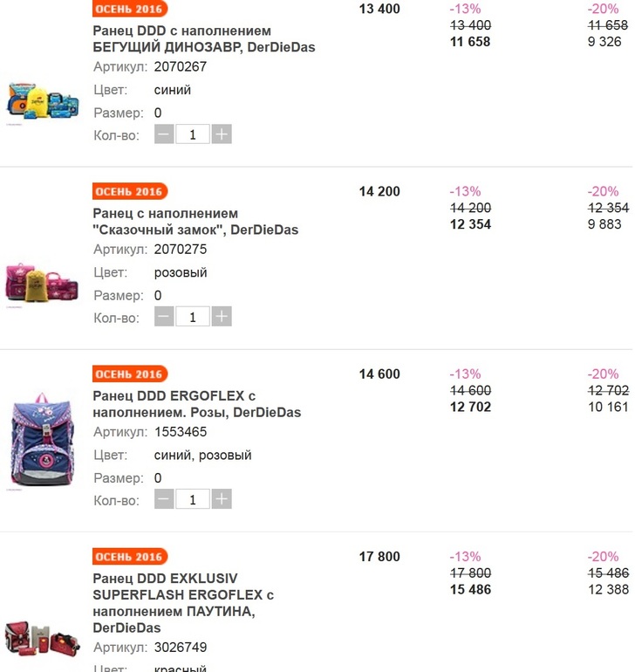This screenshot has height=672, width=635.
Task: Click blue dinosaur satchel set thumbnail
Action: click(43, 100)
